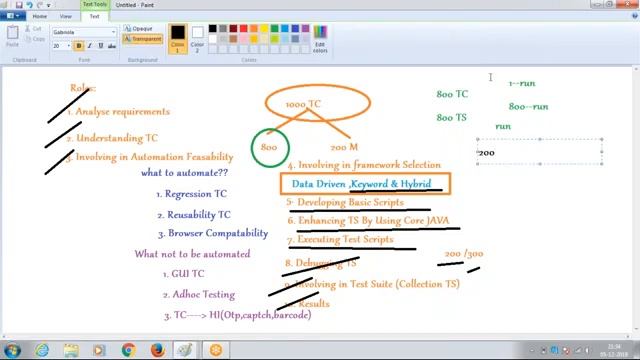Screen dimensions: 640x360
Task: Pick the turquoise blue color swatch
Action: pyautogui.click(x=285, y=28)
